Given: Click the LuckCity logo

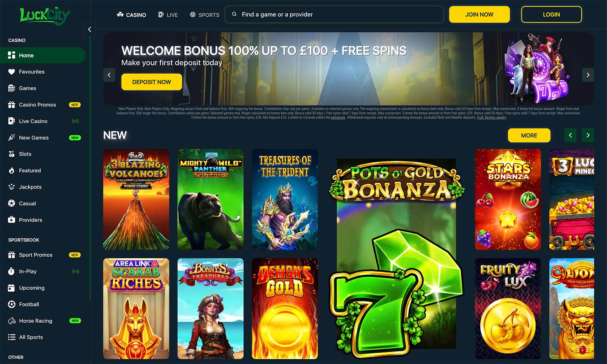Looking at the screenshot, I should (45, 16).
